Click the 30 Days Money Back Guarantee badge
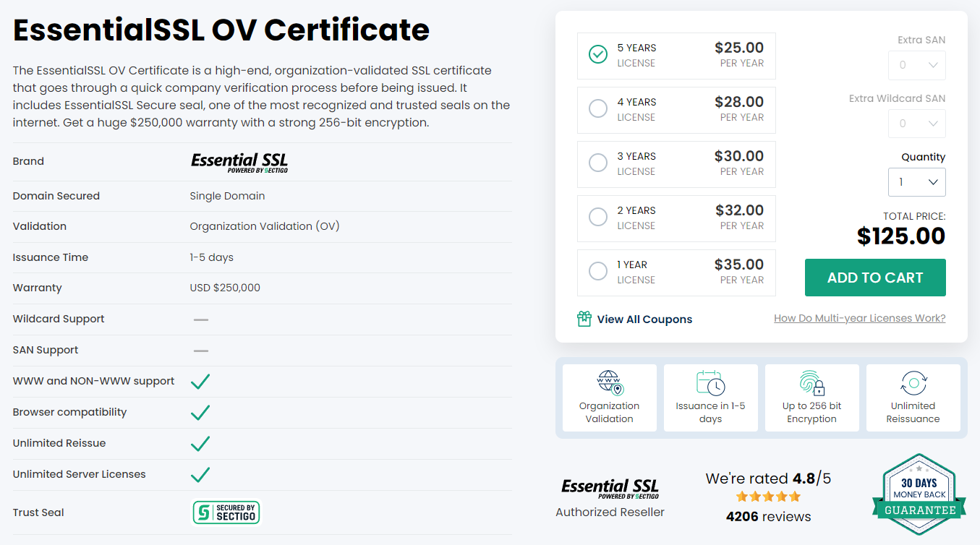Screen dimensions: 980x545 913,494
